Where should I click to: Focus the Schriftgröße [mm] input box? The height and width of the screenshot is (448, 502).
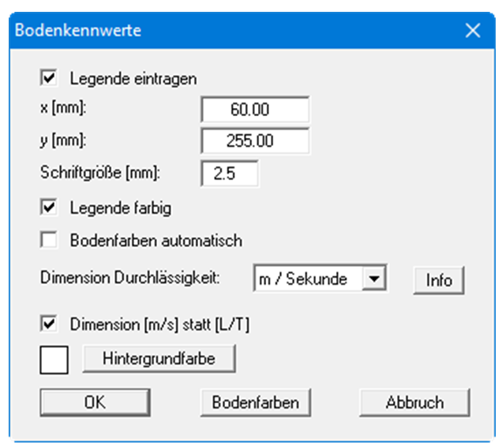pyautogui.click(x=229, y=174)
